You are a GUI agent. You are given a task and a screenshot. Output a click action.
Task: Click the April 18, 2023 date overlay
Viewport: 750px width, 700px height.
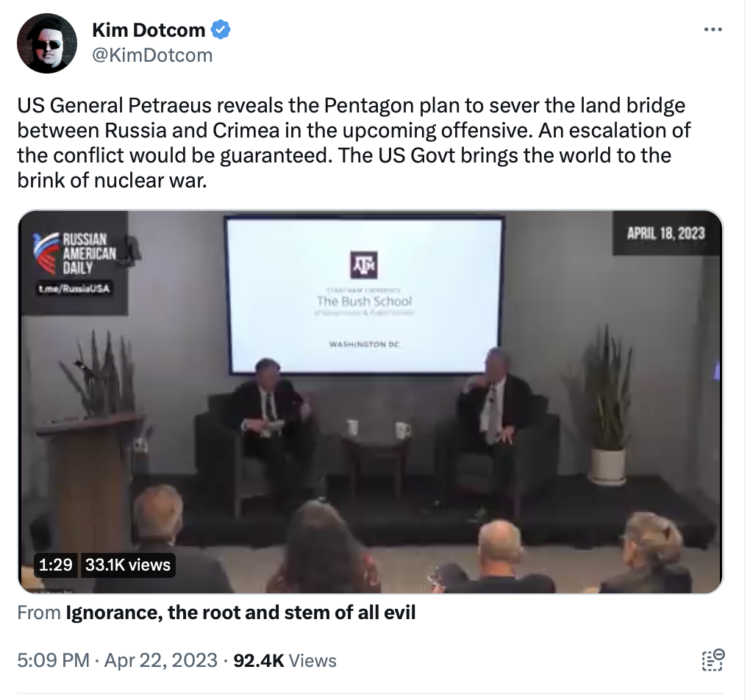pyautogui.click(x=666, y=234)
